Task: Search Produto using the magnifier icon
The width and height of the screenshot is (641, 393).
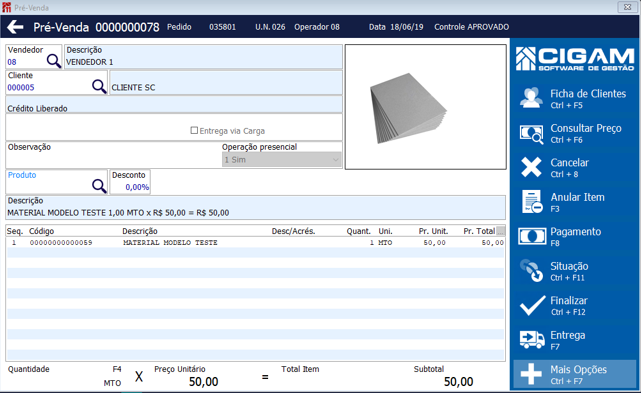Action: (99, 186)
